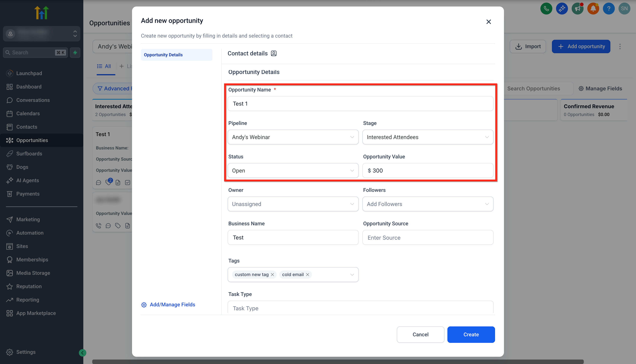
Task: Click the green lightning quick actions icon
Action: tap(75, 52)
